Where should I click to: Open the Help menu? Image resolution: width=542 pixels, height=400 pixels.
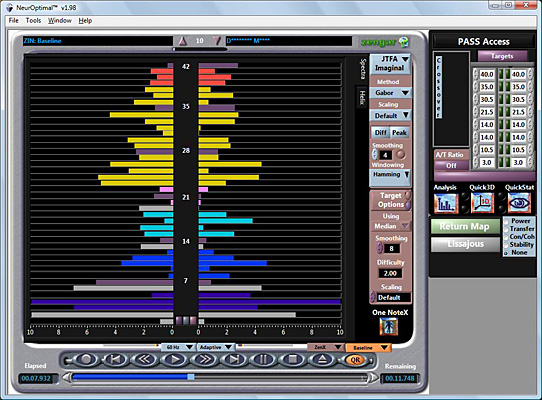click(x=85, y=21)
